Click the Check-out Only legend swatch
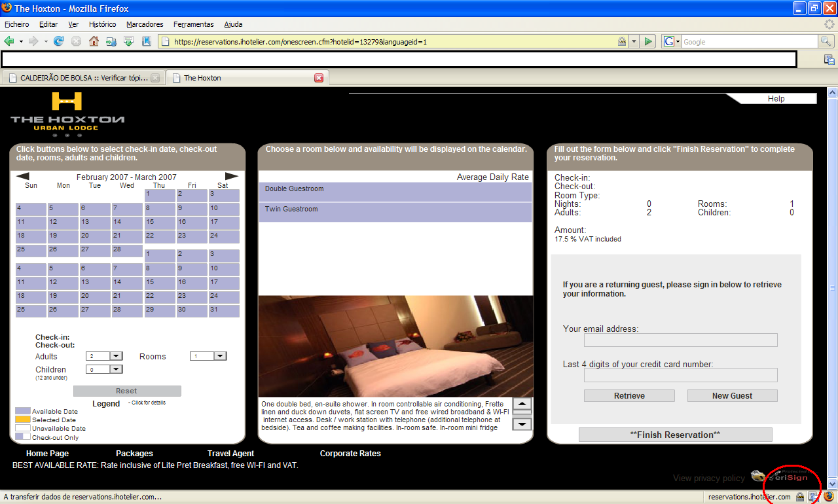This screenshot has height=504, width=838. coord(23,437)
